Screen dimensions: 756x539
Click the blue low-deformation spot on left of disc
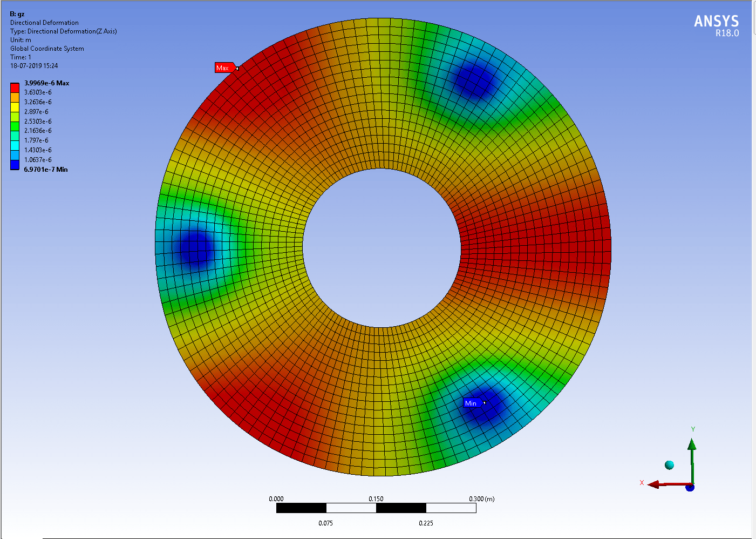(193, 248)
